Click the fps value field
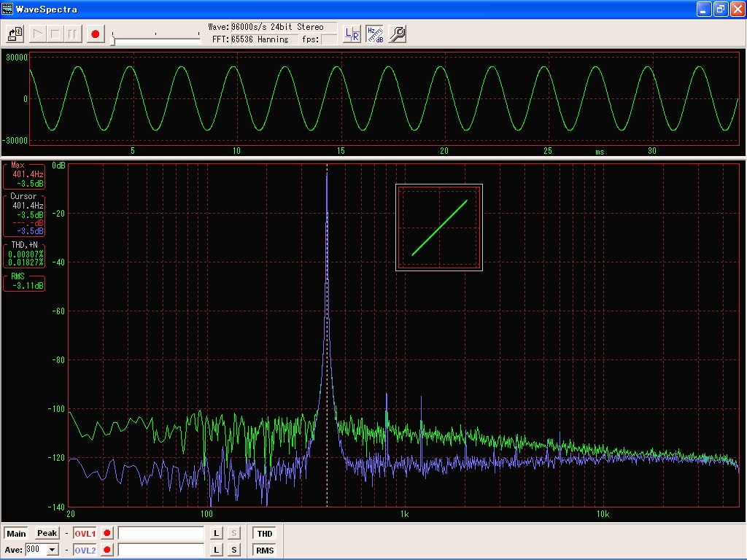This screenshot has width=747, height=560. tap(329, 39)
